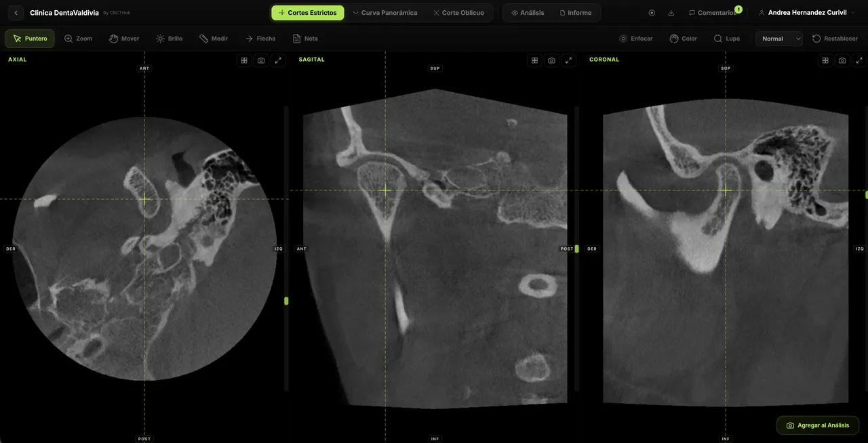This screenshot has height=443, width=868.
Task: Select the Puntero tool
Action: pyautogui.click(x=29, y=39)
